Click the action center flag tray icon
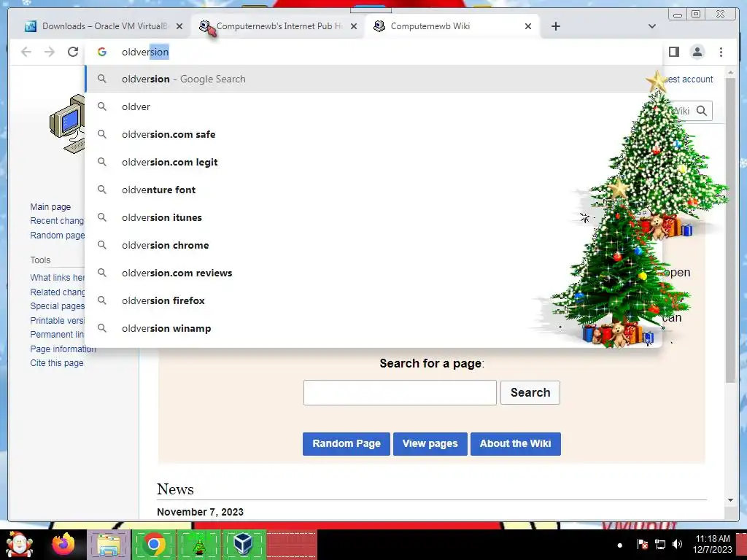Image resolution: width=747 pixels, height=560 pixels. coord(643,544)
